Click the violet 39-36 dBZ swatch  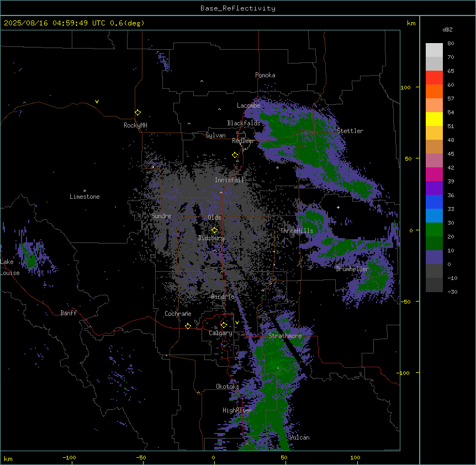(x=434, y=188)
